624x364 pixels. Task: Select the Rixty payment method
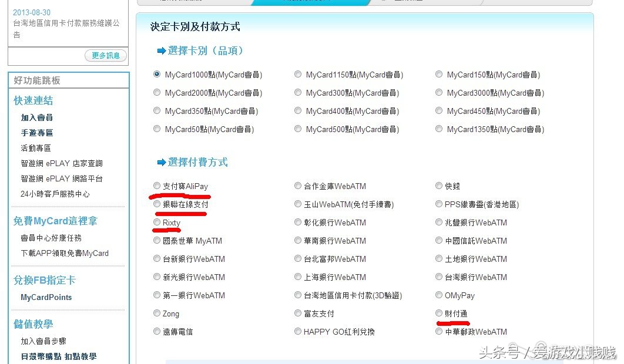pos(157,222)
